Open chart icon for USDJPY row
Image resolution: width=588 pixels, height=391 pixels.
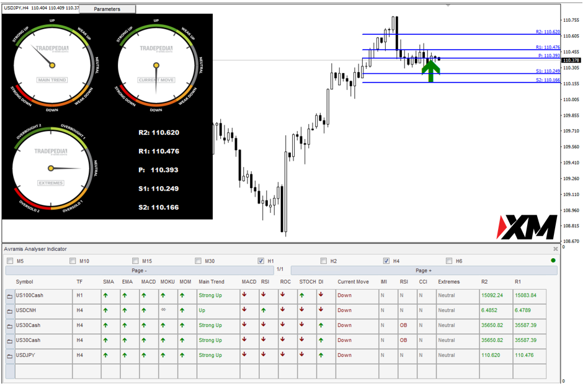pos(10,356)
